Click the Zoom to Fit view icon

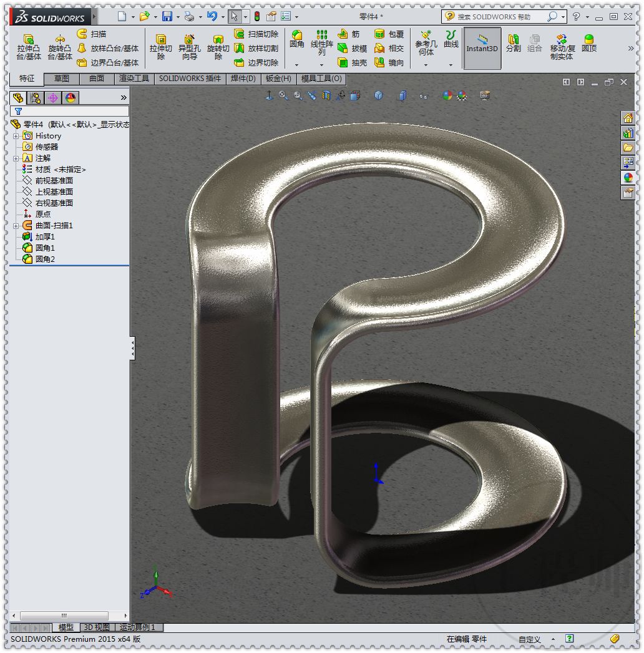285,95
